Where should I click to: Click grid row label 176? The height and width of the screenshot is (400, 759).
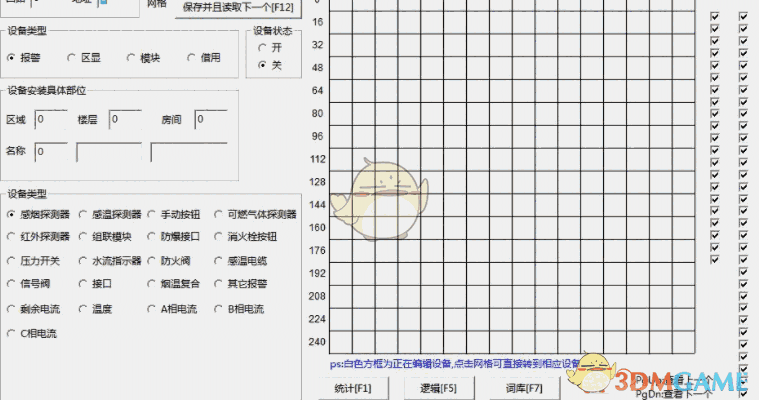click(318, 250)
